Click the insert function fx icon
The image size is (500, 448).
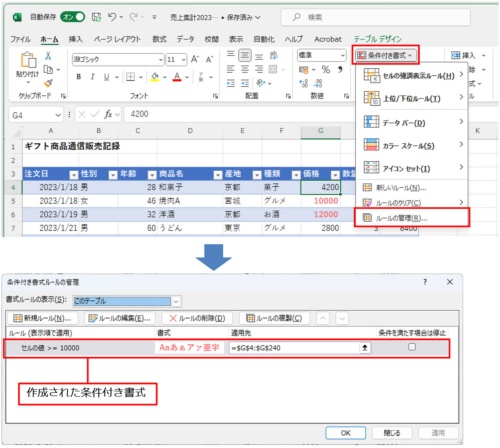tap(108, 115)
